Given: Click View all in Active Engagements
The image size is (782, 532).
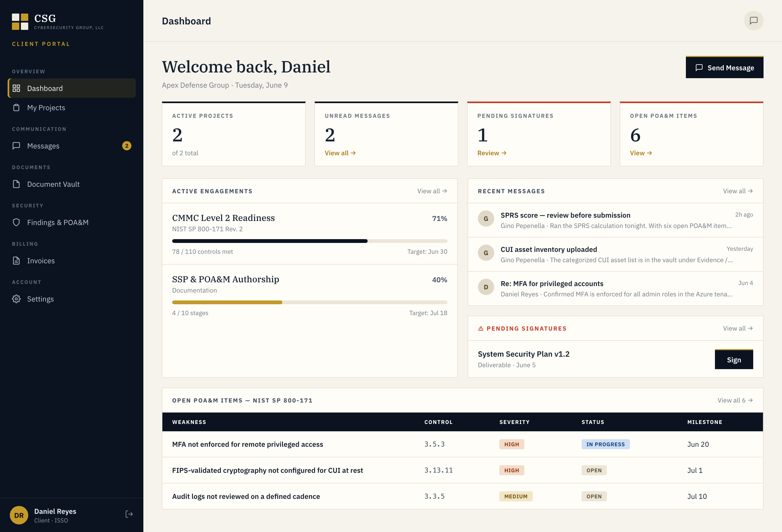Looking at the screenshot, I should [x=432, y=191].
